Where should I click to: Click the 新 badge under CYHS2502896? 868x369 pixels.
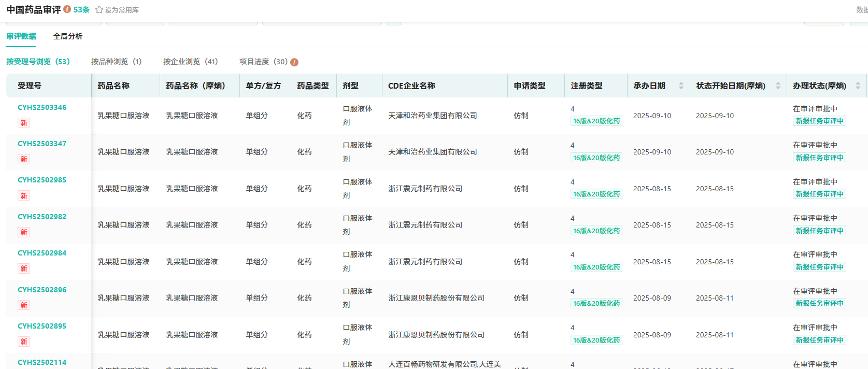[x=24, y=305]
